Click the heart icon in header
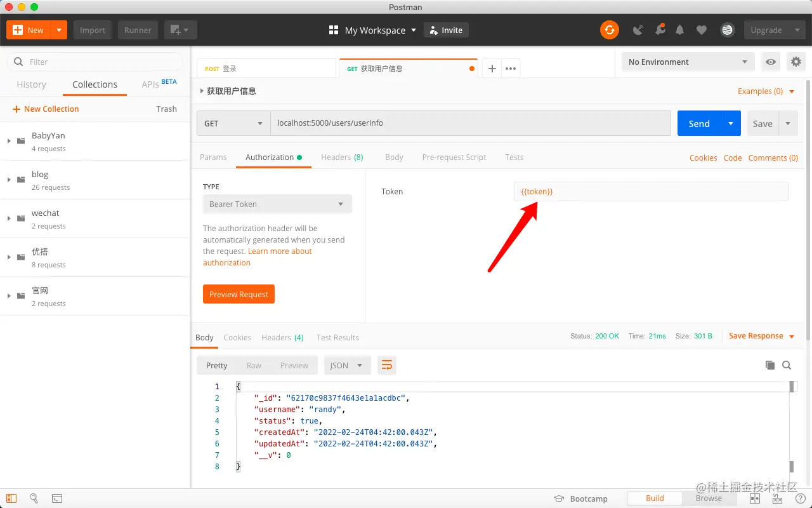The image size is (812, 508). coord(701,30)
